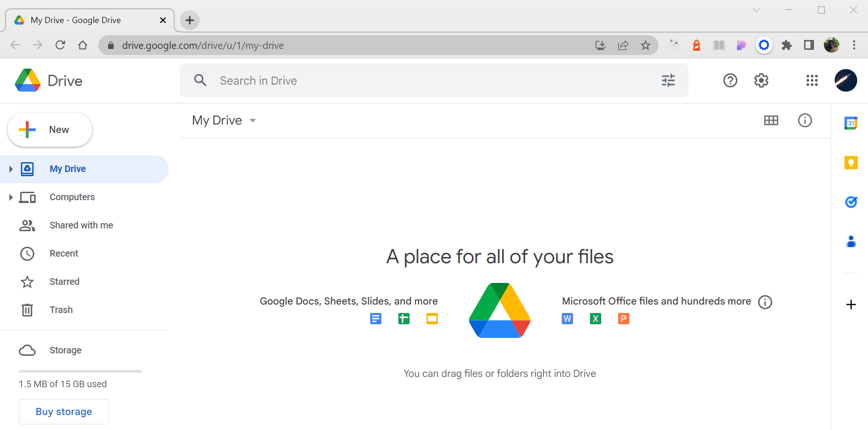Switch to grid layout view

771,120
